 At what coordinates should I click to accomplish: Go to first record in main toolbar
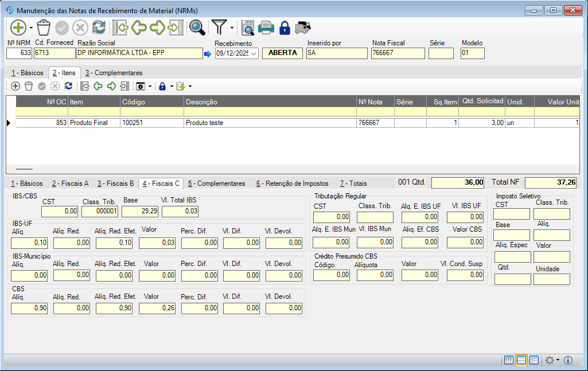click(120, 28)
